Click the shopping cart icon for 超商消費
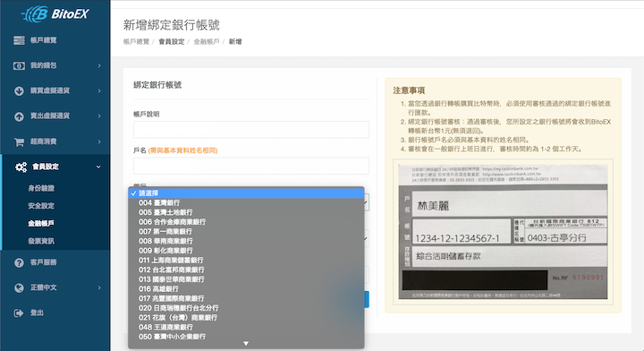 pyautogui.click(x=19, y=142)
